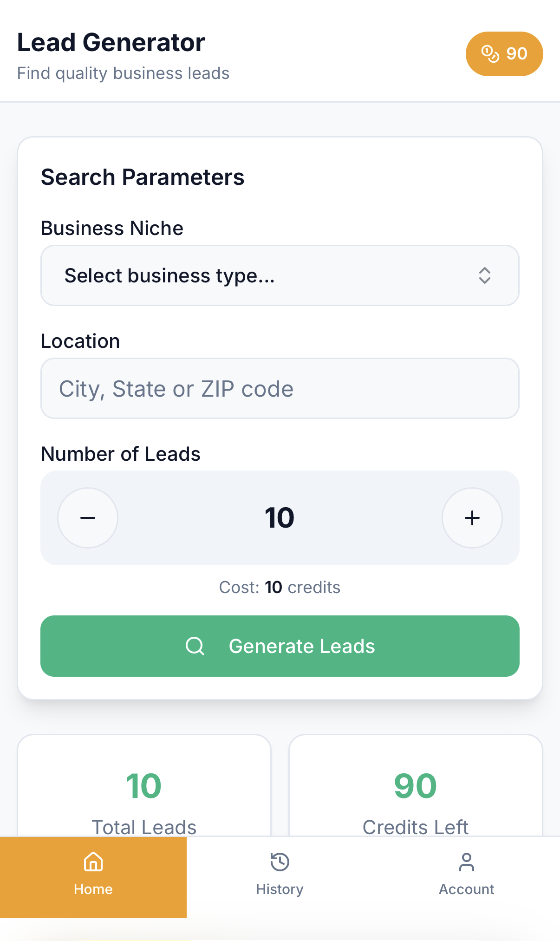Switch to the Account tab
The image size is (560, 941).
[466, 878]
